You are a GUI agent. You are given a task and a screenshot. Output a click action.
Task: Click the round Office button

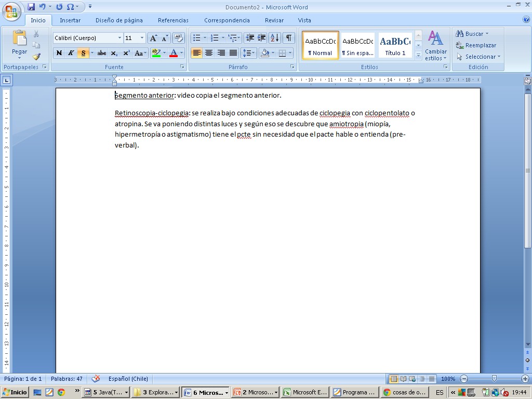(x=11, y=12)
